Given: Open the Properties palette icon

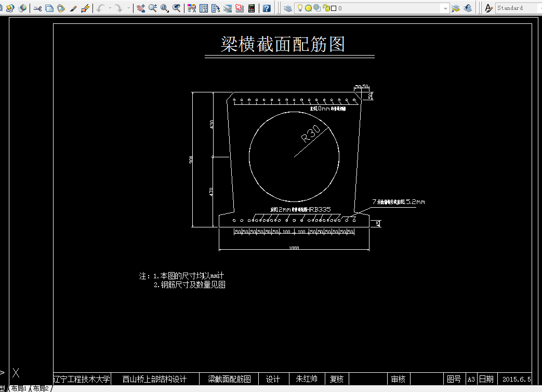Looking at the screenshot, I should (192, 8).
